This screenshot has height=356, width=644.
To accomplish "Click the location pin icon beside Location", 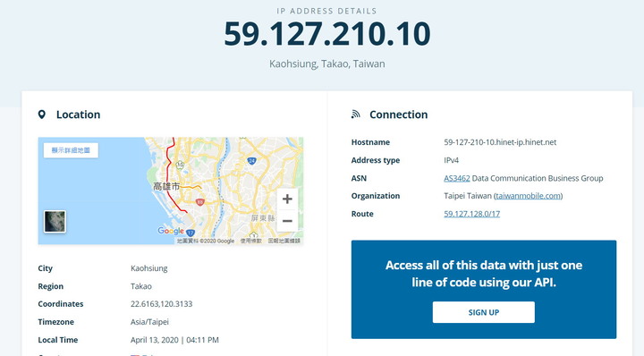I will [x=41, y=114].
